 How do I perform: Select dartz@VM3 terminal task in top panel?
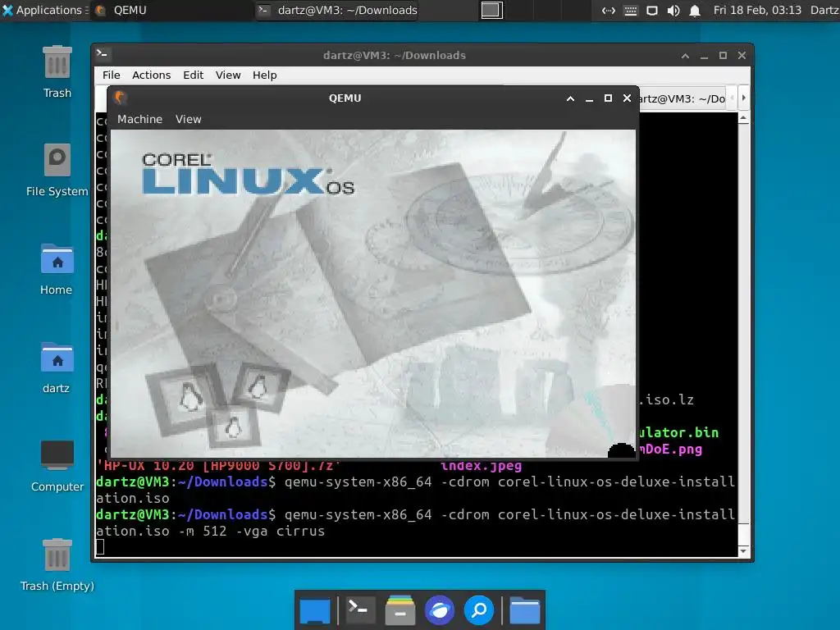[x=337, y=10]
